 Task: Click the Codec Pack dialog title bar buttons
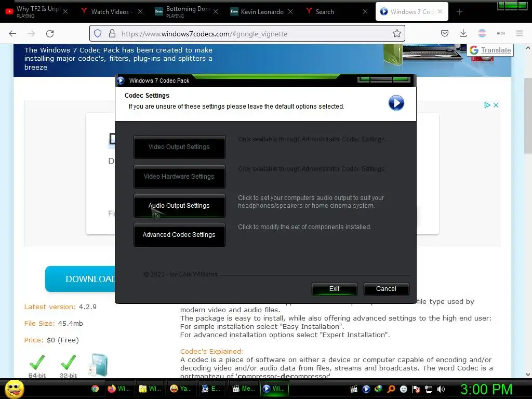point(384,79)
